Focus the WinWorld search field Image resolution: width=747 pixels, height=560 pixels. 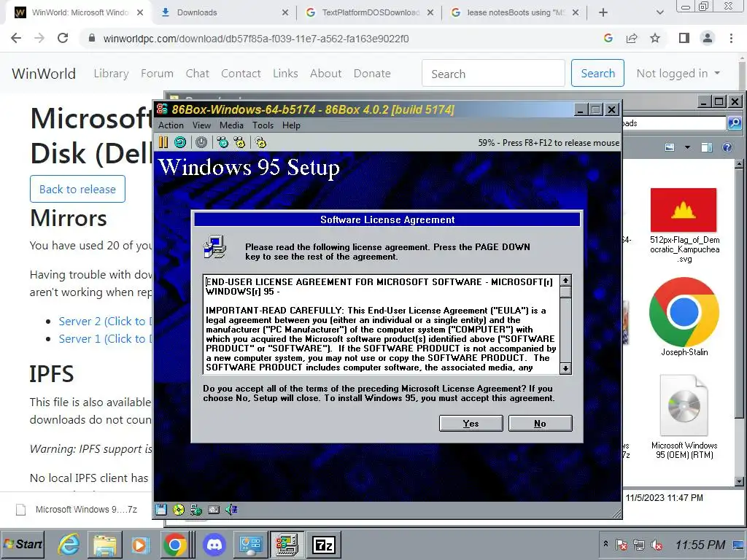pyautogui.click(x=493, y=74)
